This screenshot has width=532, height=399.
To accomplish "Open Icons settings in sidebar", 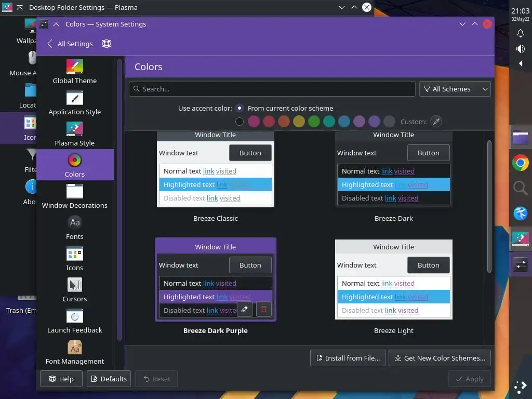I will tap(75, 259).
